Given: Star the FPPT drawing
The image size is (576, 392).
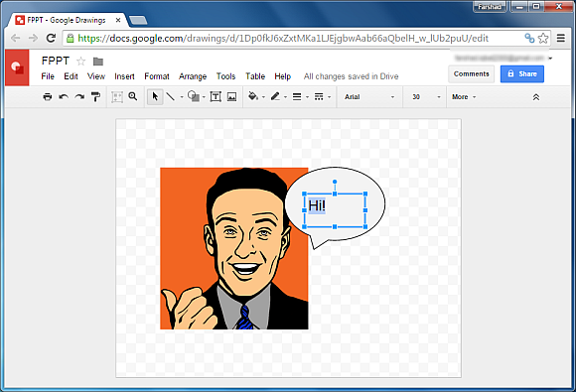Looking at the screenshot, I should pyautogui.click(x=80, y=61).
